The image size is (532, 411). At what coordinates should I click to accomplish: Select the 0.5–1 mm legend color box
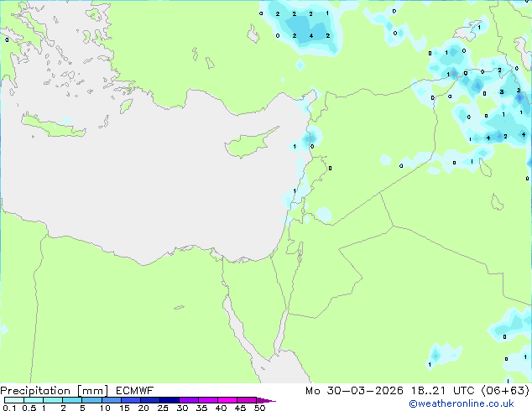point(34,400)
